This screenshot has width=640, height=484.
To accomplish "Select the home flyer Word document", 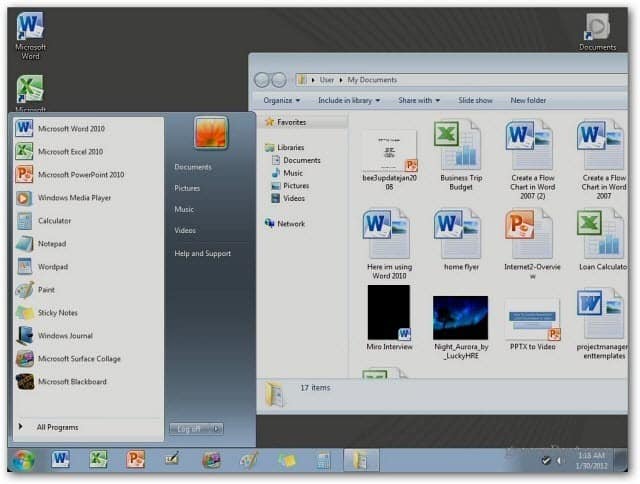I will point(461,240).
